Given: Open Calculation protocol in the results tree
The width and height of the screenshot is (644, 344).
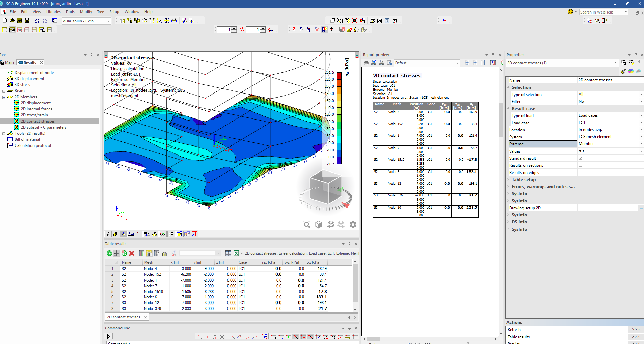Looking at the screenshot, I should [32, 145].
